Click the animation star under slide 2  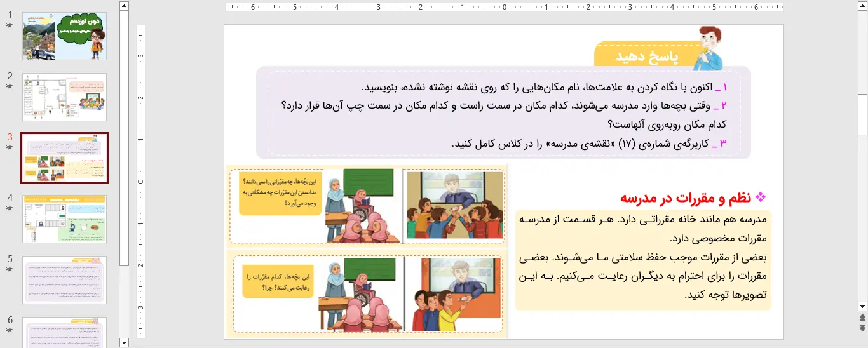[10, 86]
